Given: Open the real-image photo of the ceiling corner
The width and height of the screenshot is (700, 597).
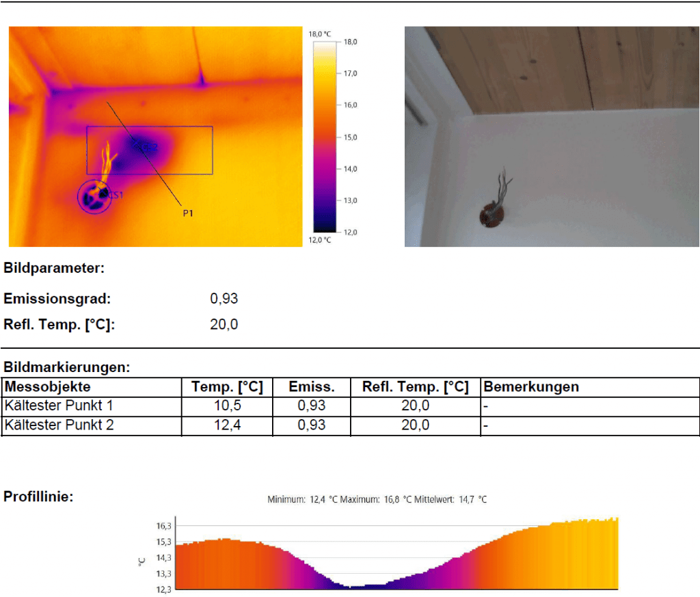Looking at the screenshot, I should point(552,136).
